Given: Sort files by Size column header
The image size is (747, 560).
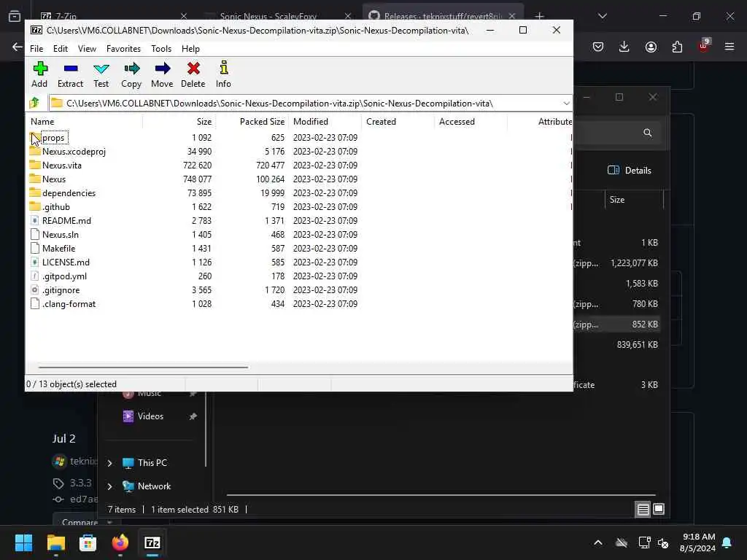Looking at the screenshot, I should [x=179, y=122].
